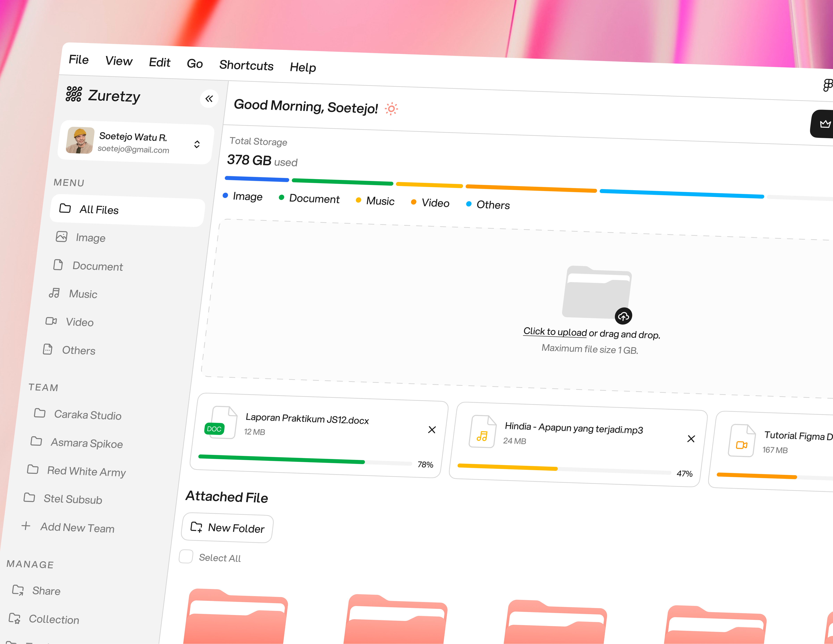The width and height of the screenshot is (833, 644).
Task: Collapse the sidebar with the double chevron
Action: click(x=209, y=99)
